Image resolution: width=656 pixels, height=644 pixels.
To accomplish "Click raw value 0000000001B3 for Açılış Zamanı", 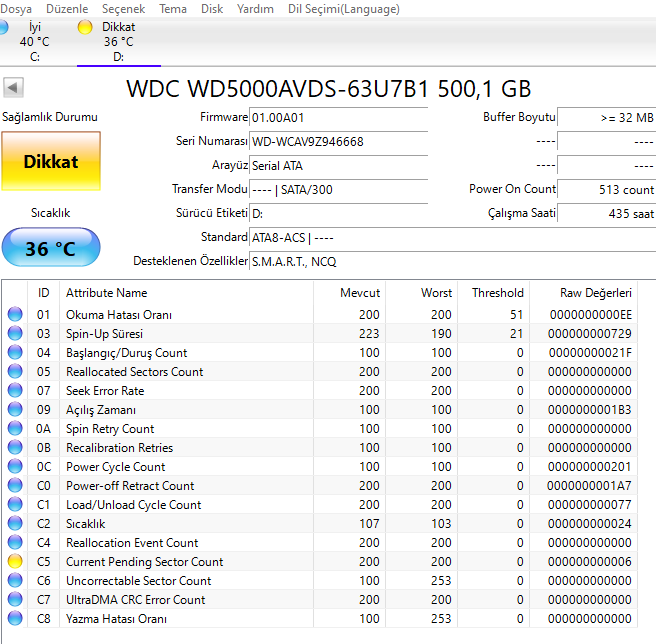I will [589, 410].
